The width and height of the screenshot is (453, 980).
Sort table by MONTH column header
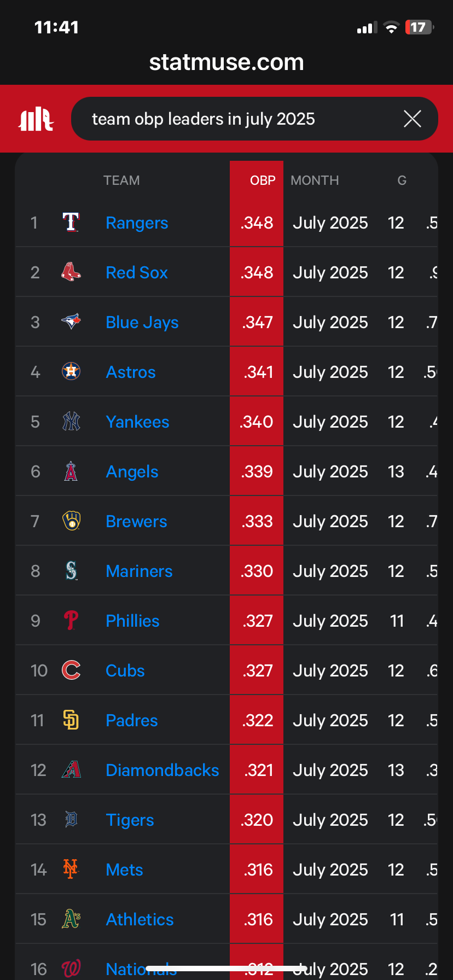(x=315, y=180)
